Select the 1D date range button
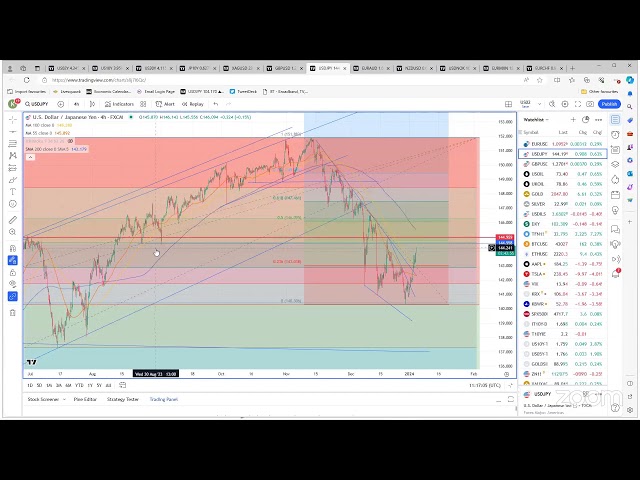Viewport: 640px width, 480px height. point(29,385)
